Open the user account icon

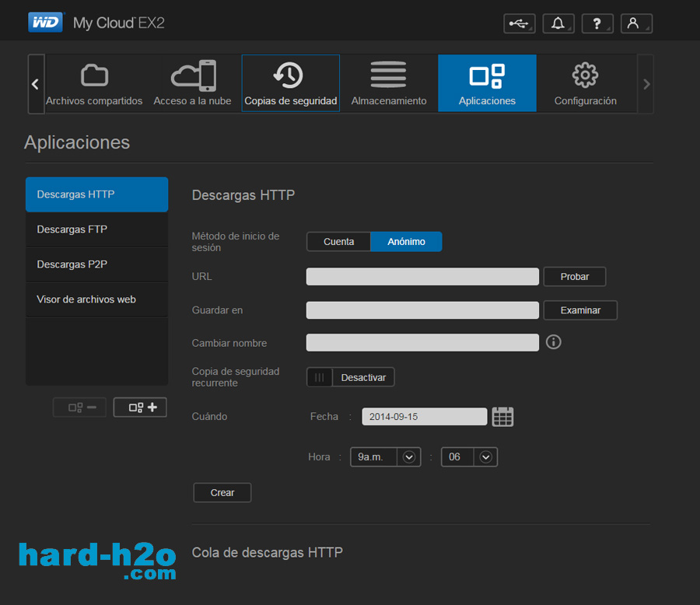pyautogui.click(x=636, y=23)
